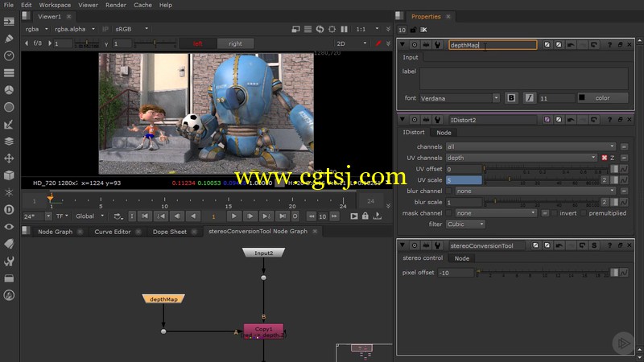Open the Draw nodes toolbar menu
644x362 pixels.
pos(9,39)
